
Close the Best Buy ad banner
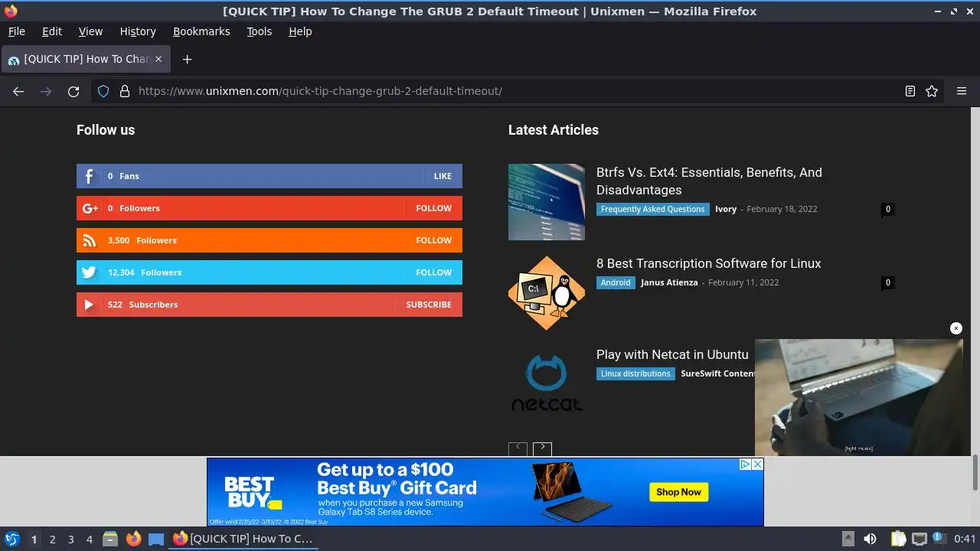(x=757, y=465)
